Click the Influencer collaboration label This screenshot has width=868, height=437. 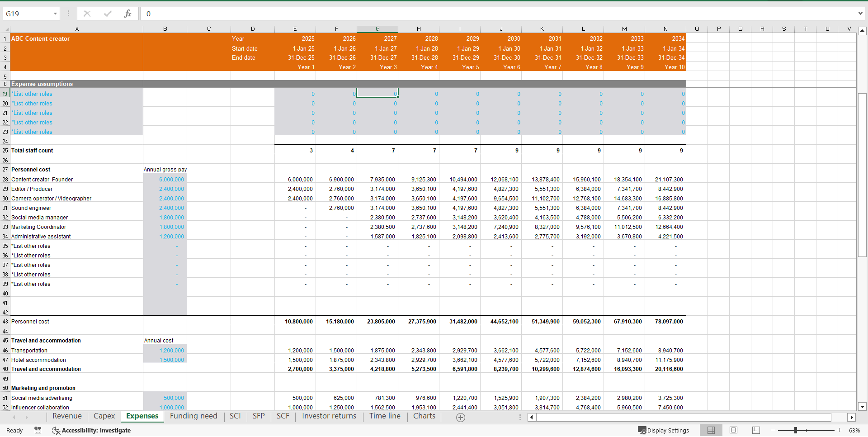click(x=40, y=408)
